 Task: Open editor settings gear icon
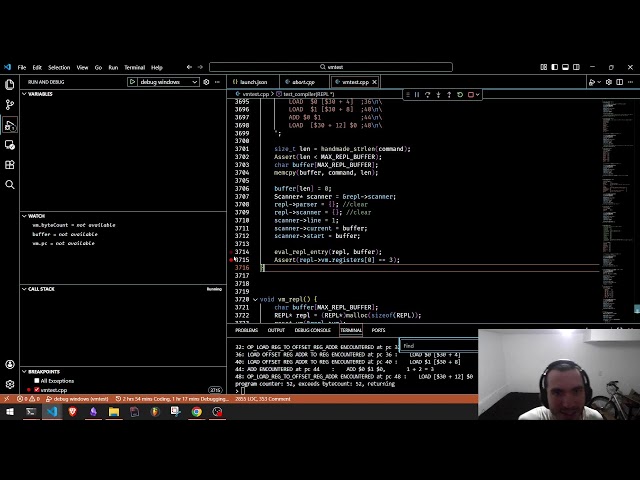tap(609, 82)
